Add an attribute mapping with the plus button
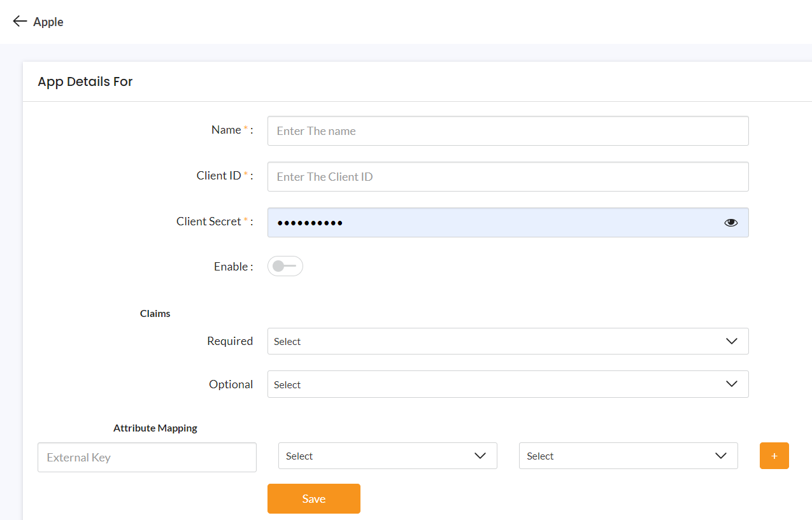Viewport: 812px width, 520px height. pyautogui.click(x=774, y=456)
